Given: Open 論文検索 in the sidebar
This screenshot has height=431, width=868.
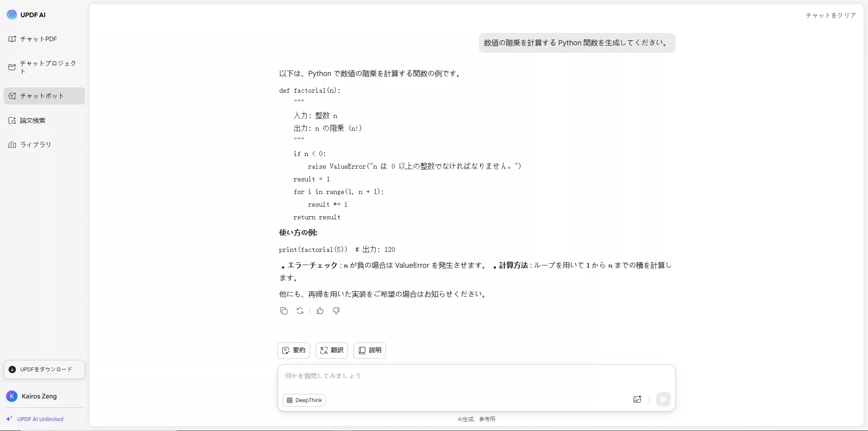Looking at the screenshot, I should [44, 120].
